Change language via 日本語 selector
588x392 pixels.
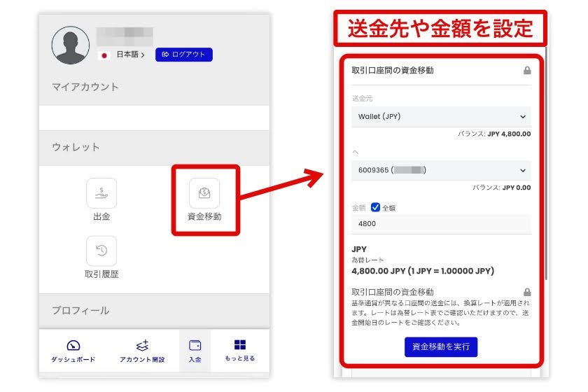coord(130,55)
